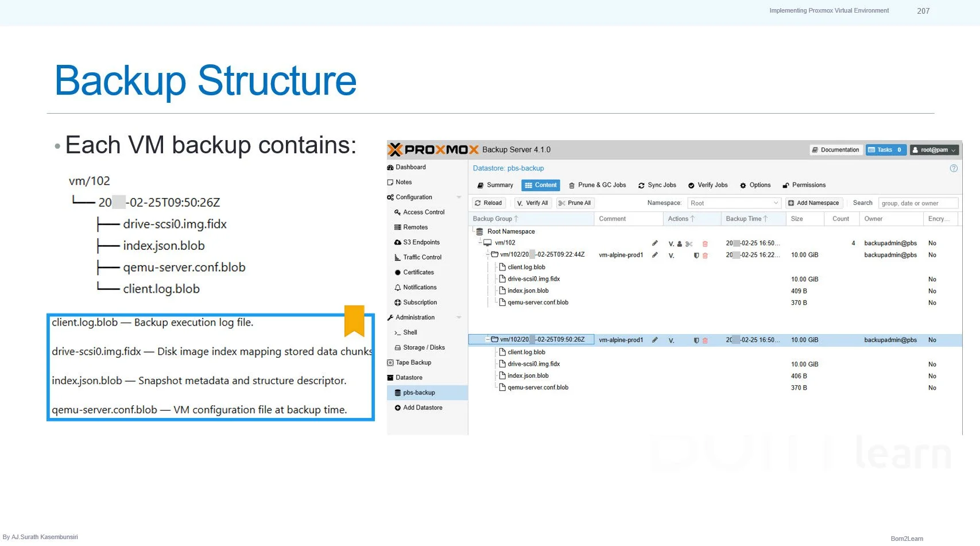Delete the T09:22:44Z snapshot via trash icon

coord(705,255)
